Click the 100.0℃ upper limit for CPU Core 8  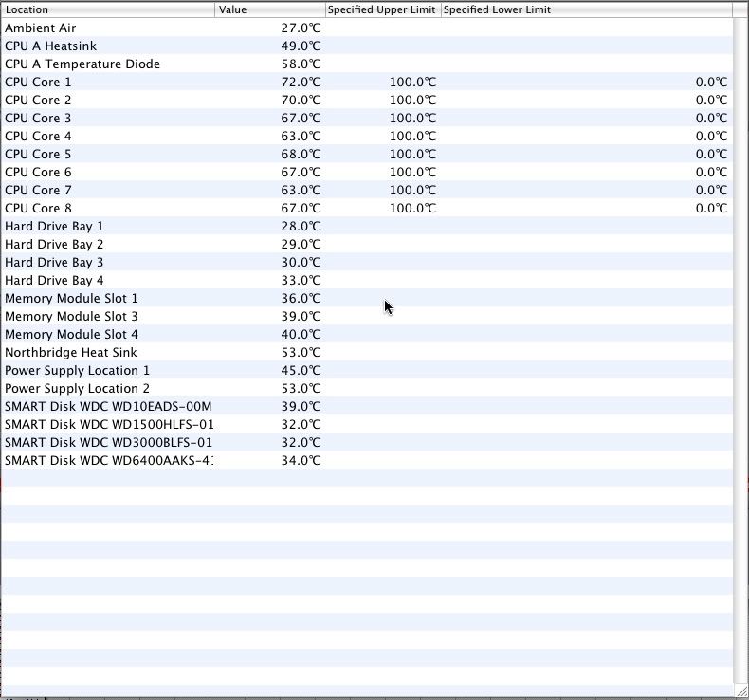pyautogui.click(x=412, y=208)
